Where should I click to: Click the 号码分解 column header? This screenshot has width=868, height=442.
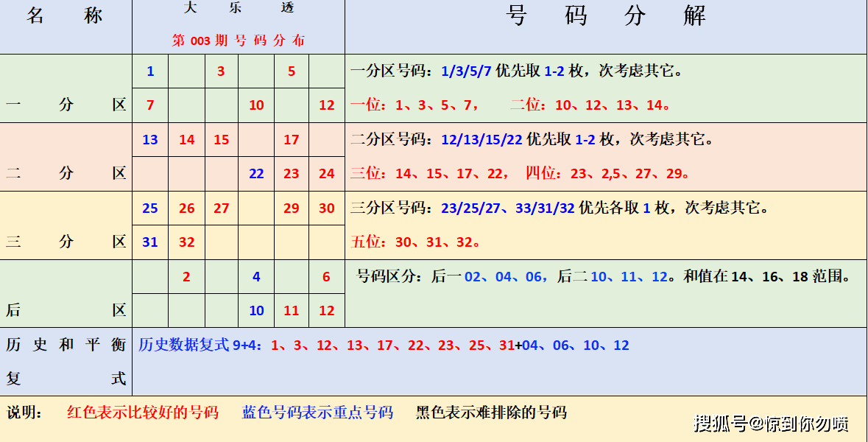[x=608, y=16]
